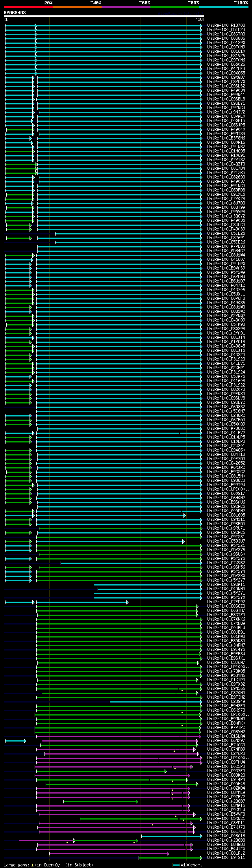Select the UniRef100_P49040 hit entry
The image size is (252, 868).
[x=226, y=130]
